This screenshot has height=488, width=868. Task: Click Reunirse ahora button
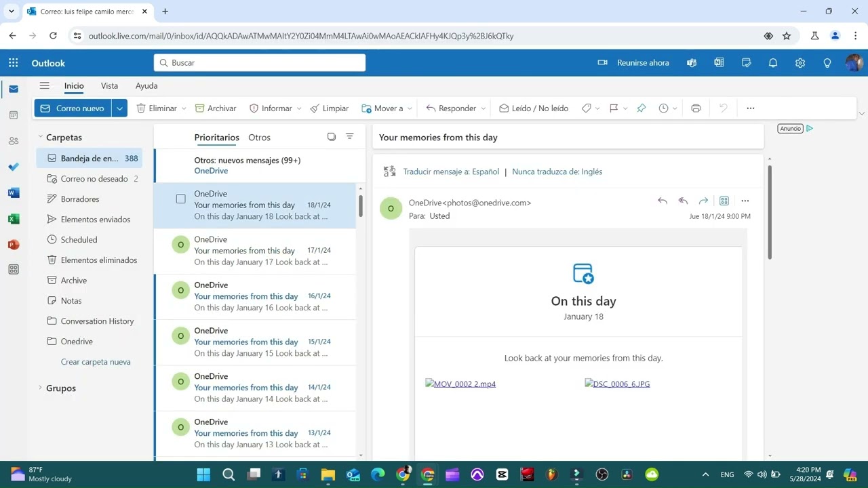pyautogui.click(x=633, y=63)
